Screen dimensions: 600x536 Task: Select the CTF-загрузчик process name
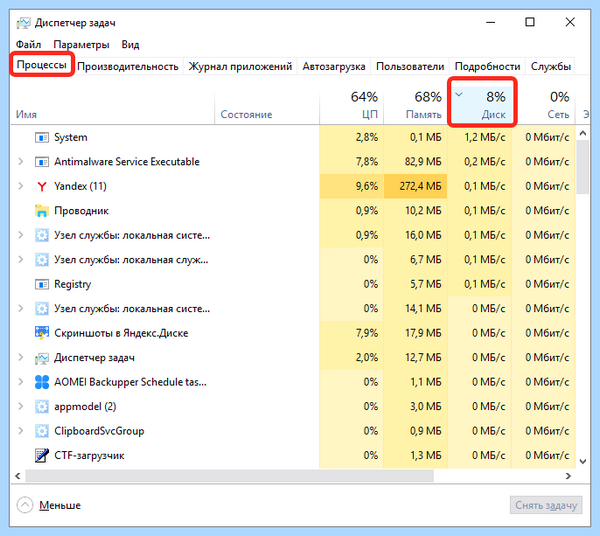pos(89,456)
